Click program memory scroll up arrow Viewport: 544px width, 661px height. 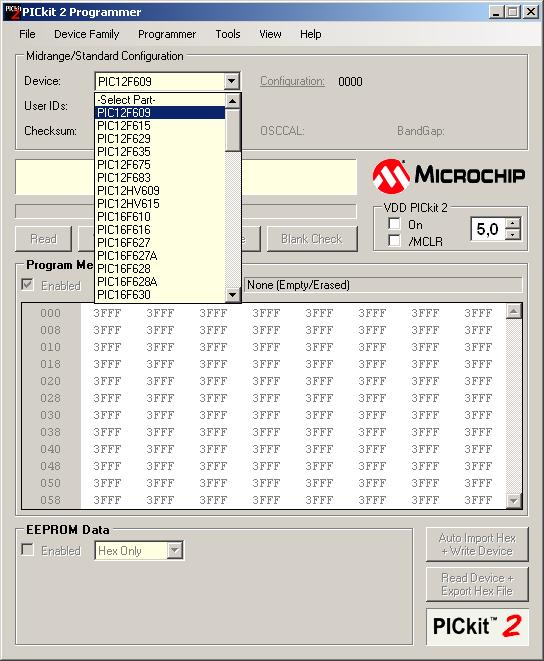[x=514, y=312]
